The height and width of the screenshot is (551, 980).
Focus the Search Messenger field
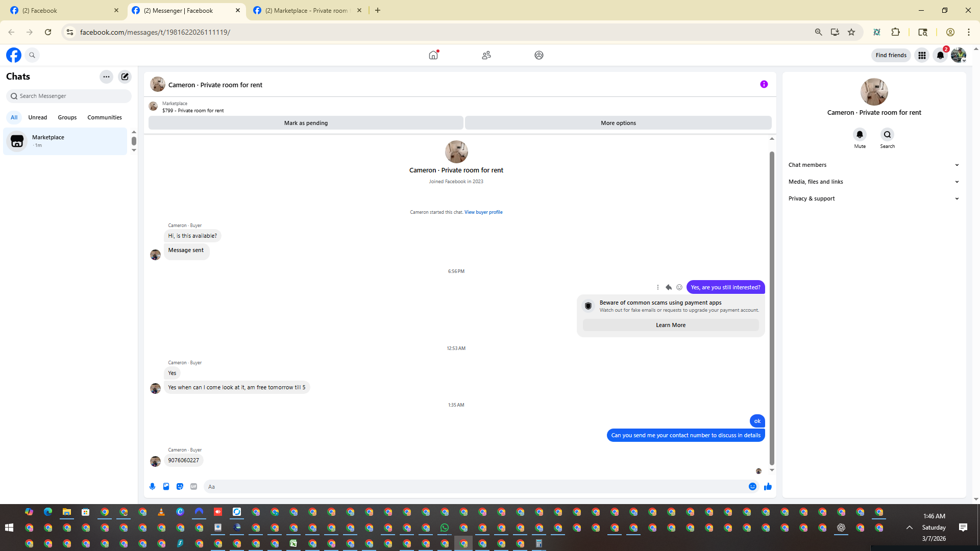click(x=71, y=96)
